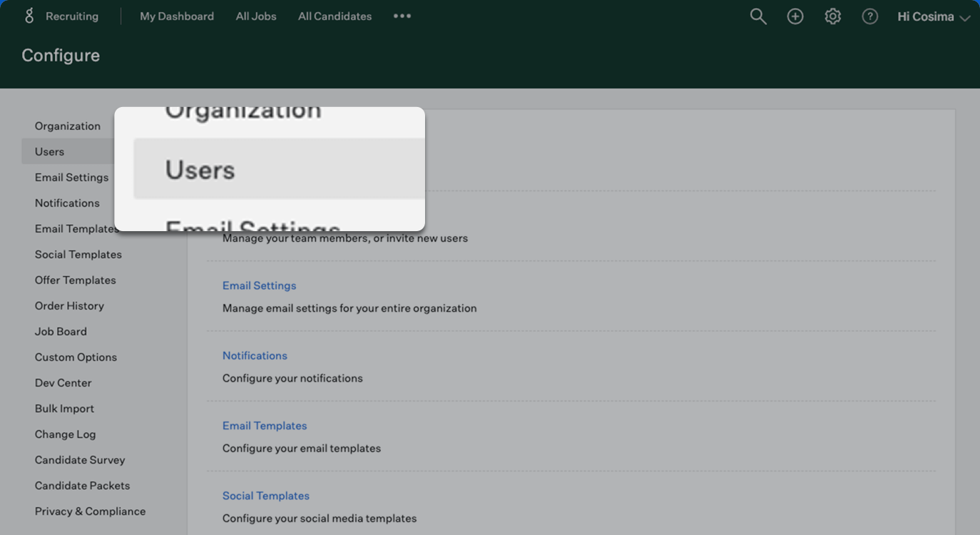Screen dimensions: 980x535
Task: Open Dev Center in the sidebar
Action: [x=63, y=382]
